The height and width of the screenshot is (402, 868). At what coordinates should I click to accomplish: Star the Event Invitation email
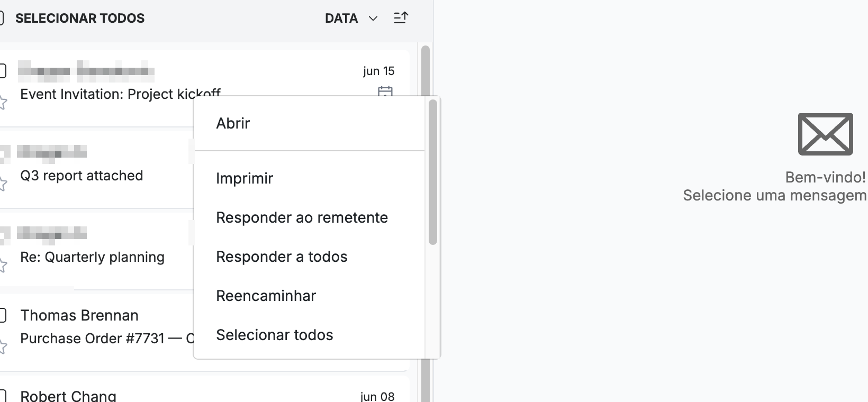coord(3,102)
